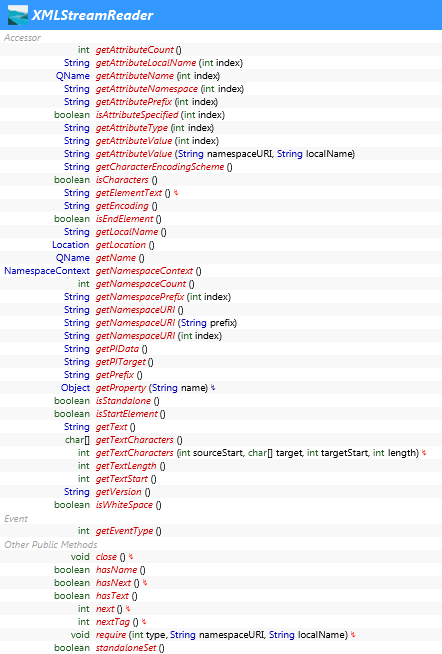Open getTextCharacters with sourceStart parameter
Screen dimensions: 442x654
click(135, 453)
